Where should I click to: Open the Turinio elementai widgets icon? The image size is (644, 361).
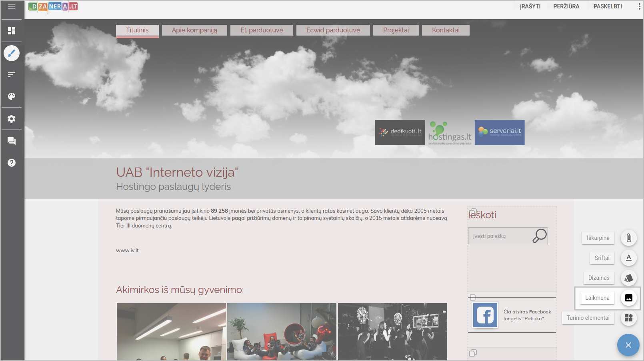(x=628, y=318)
